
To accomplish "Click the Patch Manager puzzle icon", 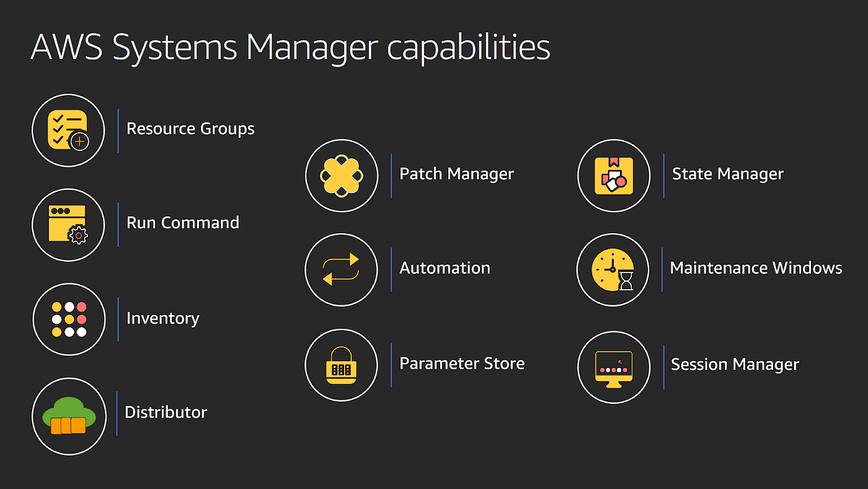I will pos(342,176).
